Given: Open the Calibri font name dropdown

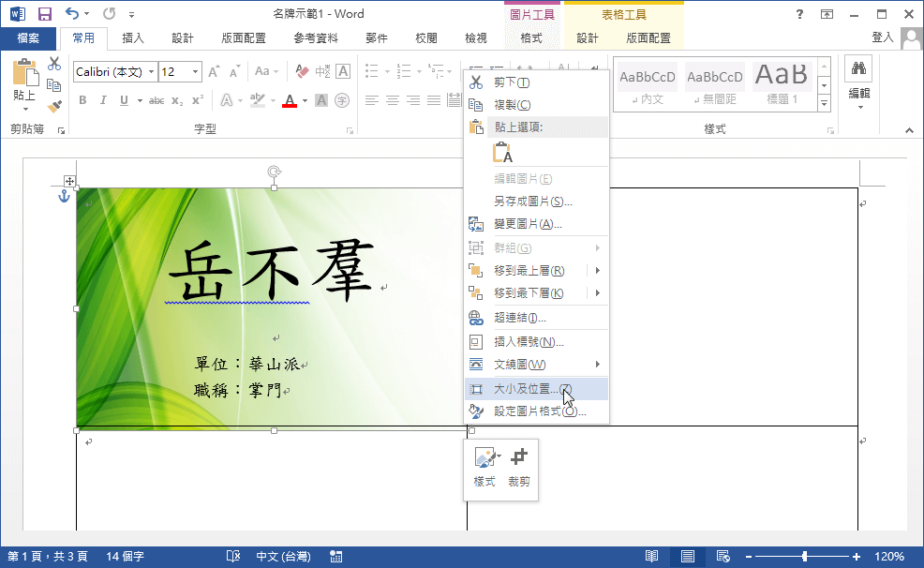Looking at the screenshot, I should [152, 71].
